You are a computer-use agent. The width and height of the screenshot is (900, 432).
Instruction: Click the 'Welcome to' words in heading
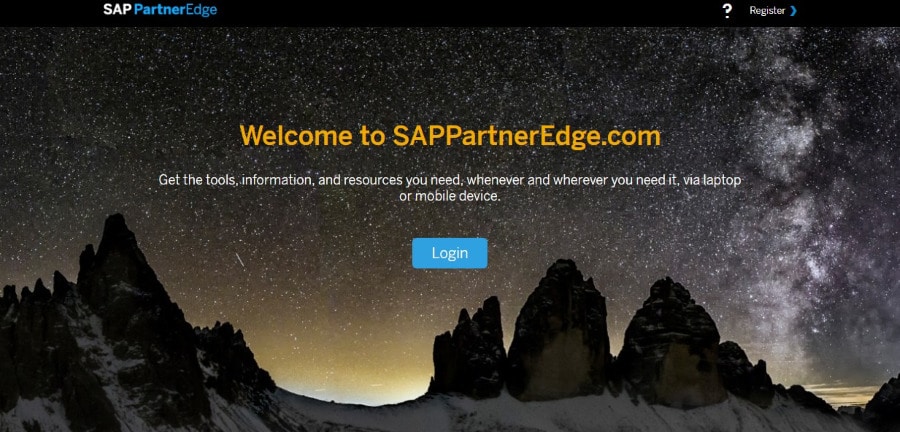(312, 136)
